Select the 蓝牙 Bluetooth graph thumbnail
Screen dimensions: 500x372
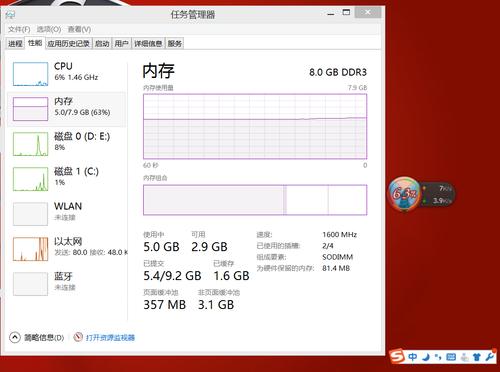pos(30,284)
